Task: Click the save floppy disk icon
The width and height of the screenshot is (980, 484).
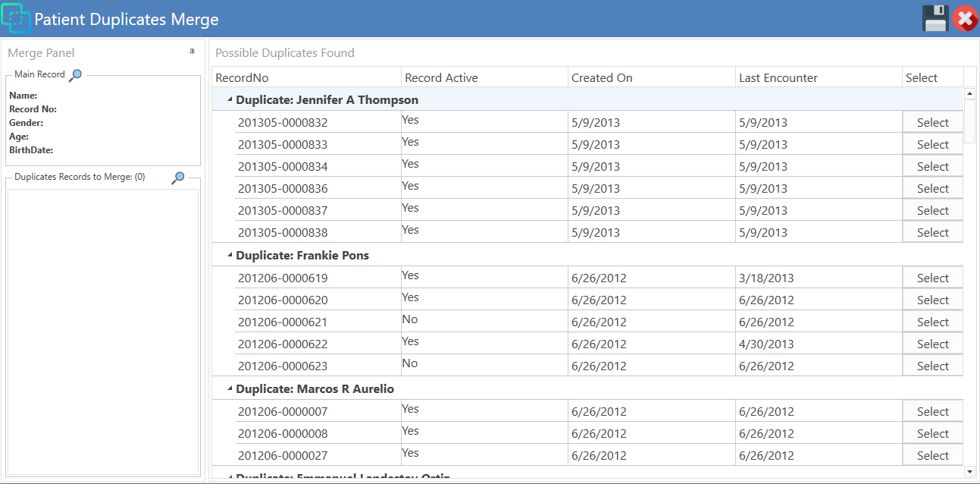Action: pos(935,18)
